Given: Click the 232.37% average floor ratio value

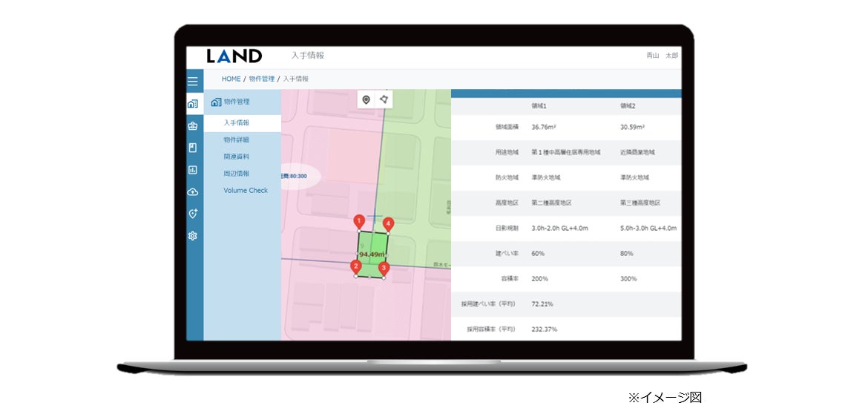Looking at the screenshot, I should (x=544, y=329).
